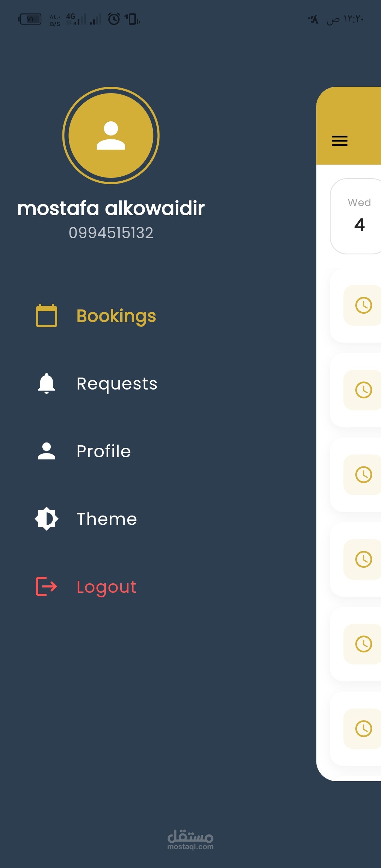The height and width of the screenshot is (868, 381).
Task: Go to Profile from drawer menu
Action: [x=104, y=451]
